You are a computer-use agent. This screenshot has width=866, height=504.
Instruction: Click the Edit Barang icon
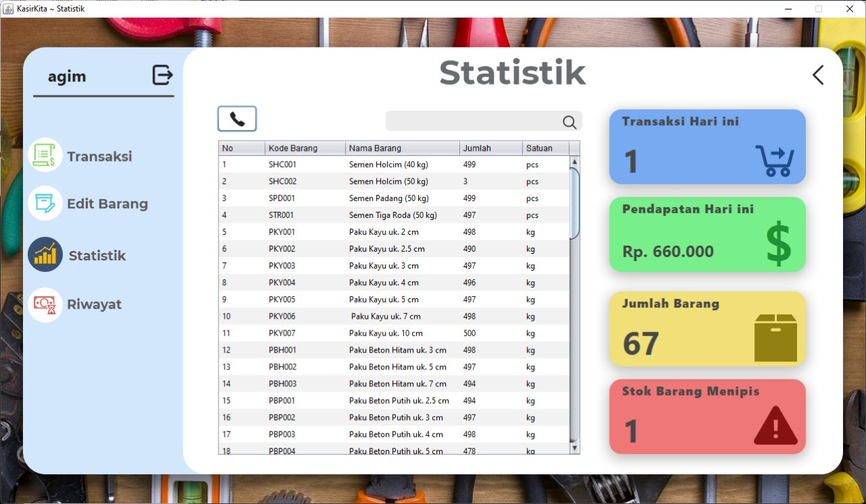point(45,203)
